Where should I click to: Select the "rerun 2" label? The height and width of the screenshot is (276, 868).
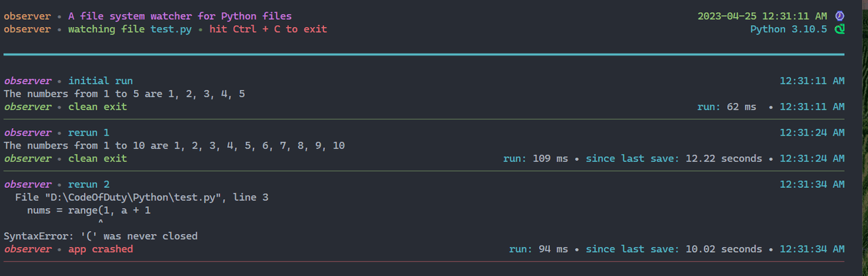coord(89,184)
